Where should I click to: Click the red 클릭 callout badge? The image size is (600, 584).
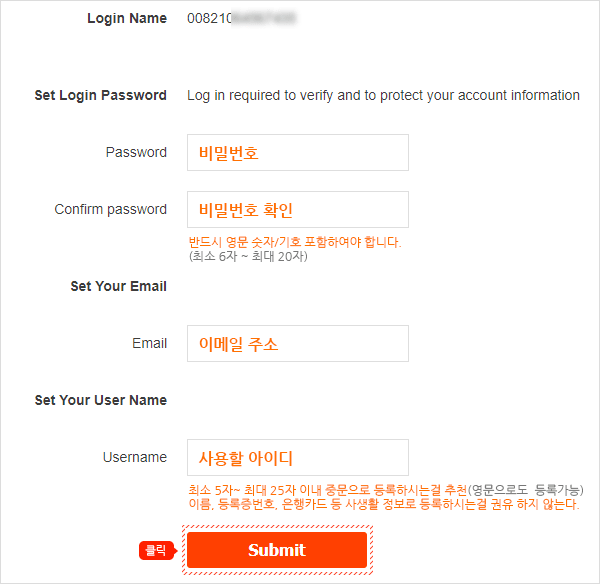(157, 550)
